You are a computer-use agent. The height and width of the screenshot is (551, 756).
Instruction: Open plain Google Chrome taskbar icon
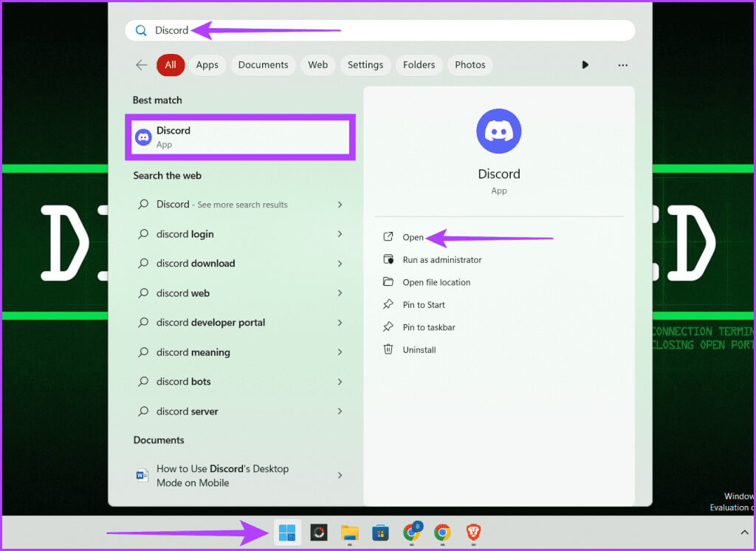[442, 533]
